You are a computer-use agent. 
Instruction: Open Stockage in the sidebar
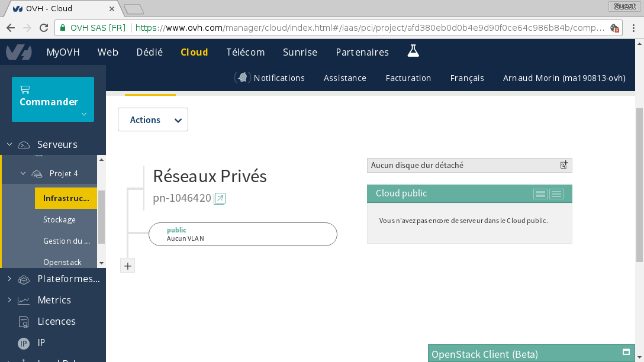point(60,219)
